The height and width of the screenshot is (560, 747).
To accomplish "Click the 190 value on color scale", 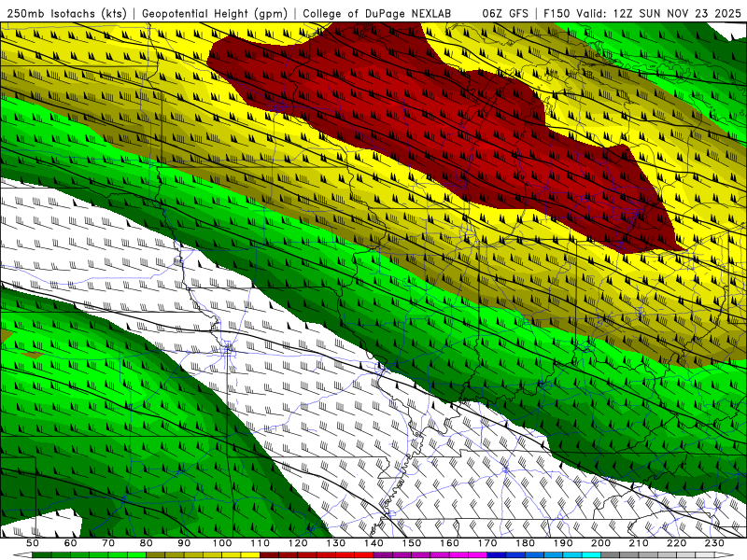I will coord(563,543).
